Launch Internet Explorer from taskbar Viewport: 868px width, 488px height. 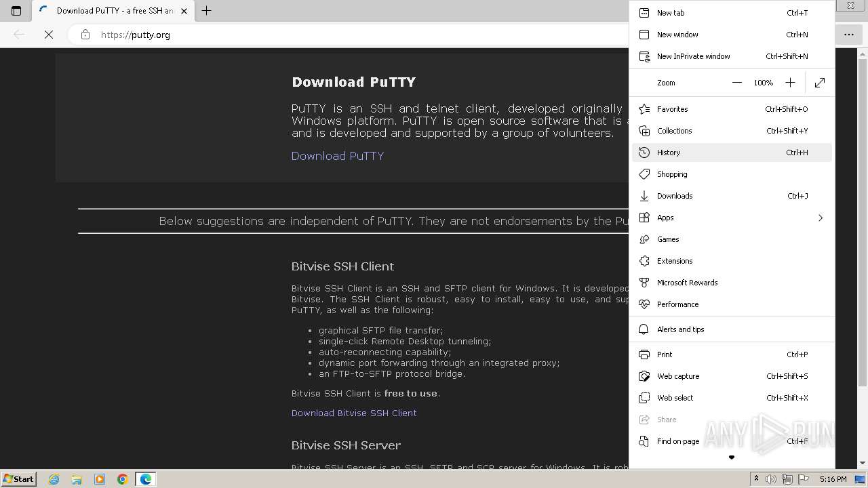(54, 479)
